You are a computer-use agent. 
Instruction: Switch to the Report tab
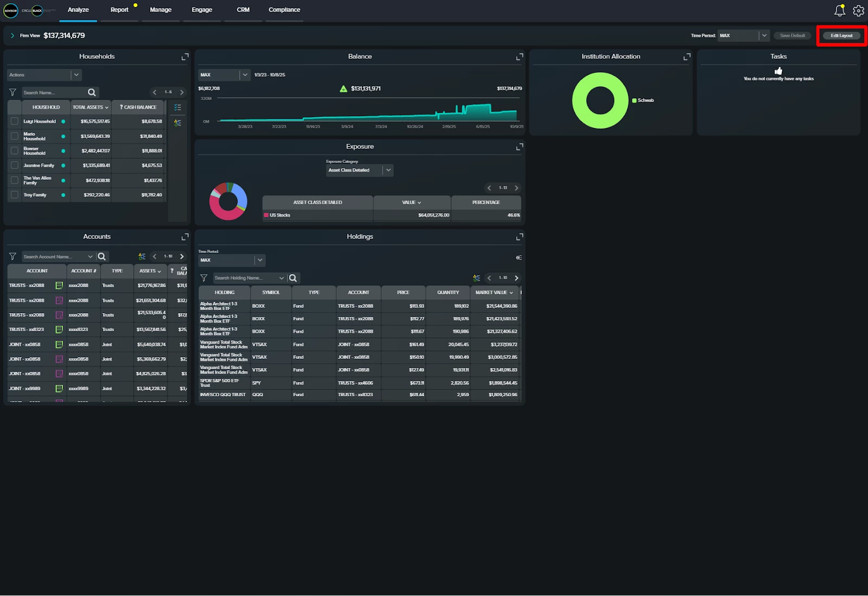[x=119, y=10]
